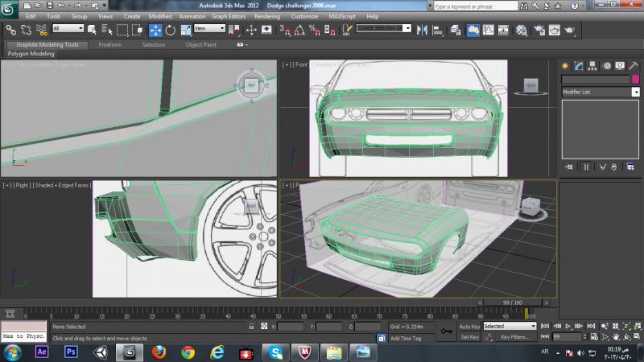
Task: Toggle Set Key mode
Action: [x=469, y=337]
